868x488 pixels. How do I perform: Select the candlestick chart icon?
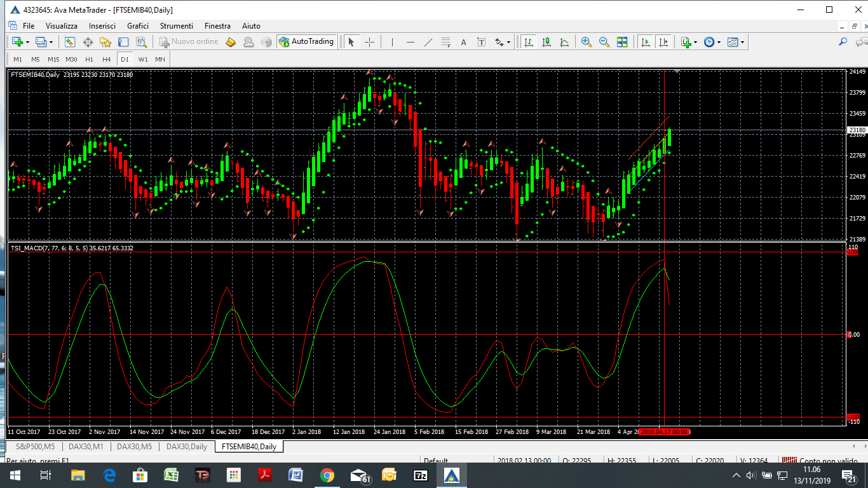tap(546, 42)
